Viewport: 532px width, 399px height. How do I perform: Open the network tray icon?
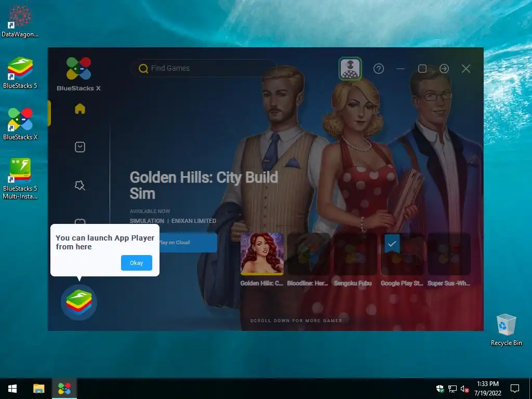[x=453, y=389]
